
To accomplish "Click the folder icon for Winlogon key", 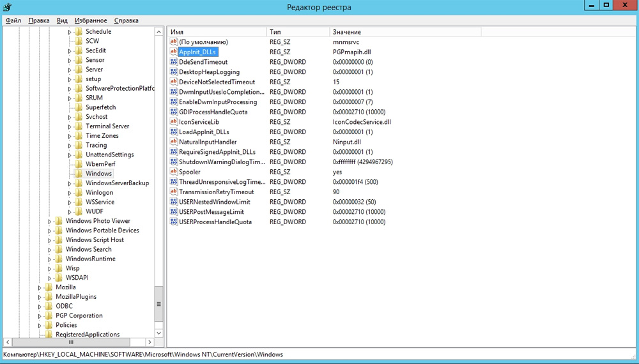I will pyautogui.click(x=78, y=192).
